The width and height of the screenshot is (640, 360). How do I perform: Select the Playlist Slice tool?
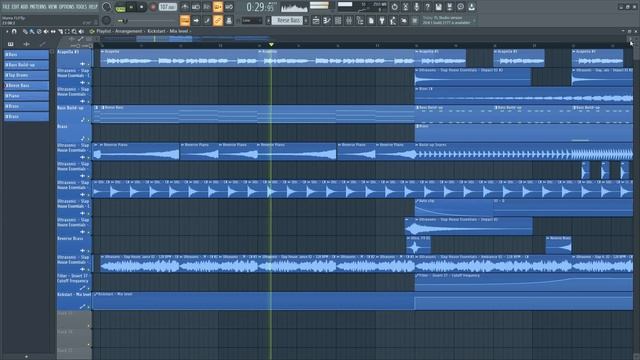60,31
